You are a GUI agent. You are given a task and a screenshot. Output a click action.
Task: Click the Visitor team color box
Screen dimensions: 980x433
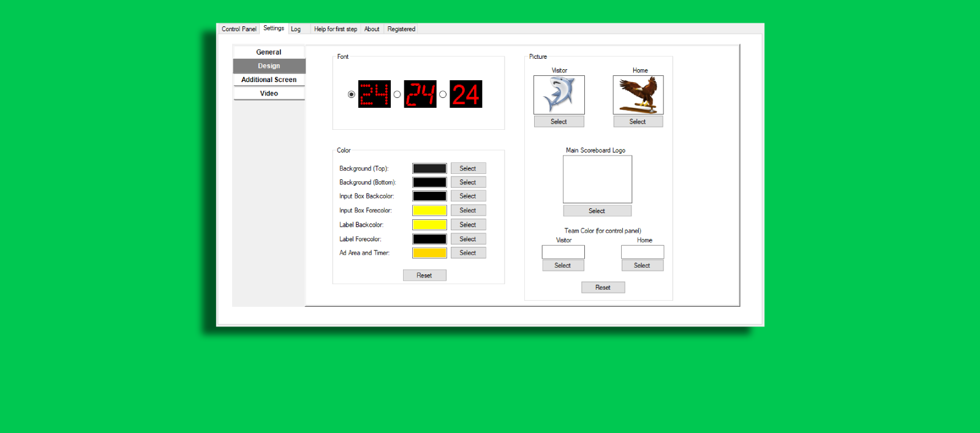tap(563, 252)
